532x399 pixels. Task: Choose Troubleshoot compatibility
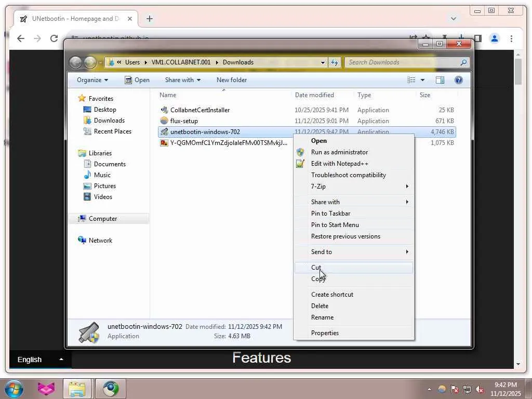tap(354, 175)
